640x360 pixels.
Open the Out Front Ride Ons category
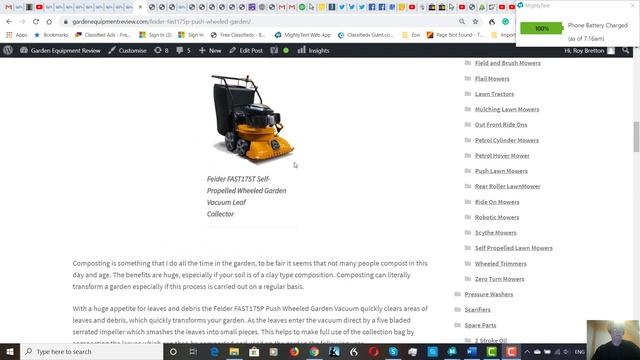(x=501, y=124)
